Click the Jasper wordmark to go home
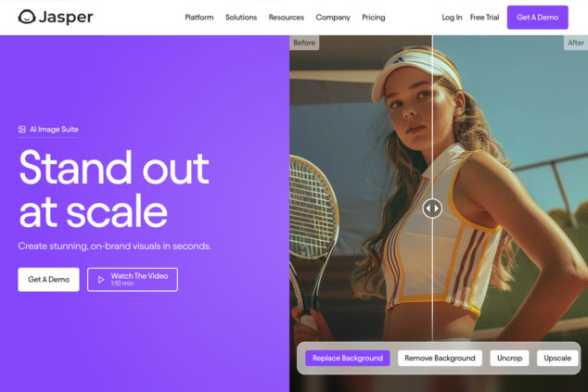 pos(66,18)
